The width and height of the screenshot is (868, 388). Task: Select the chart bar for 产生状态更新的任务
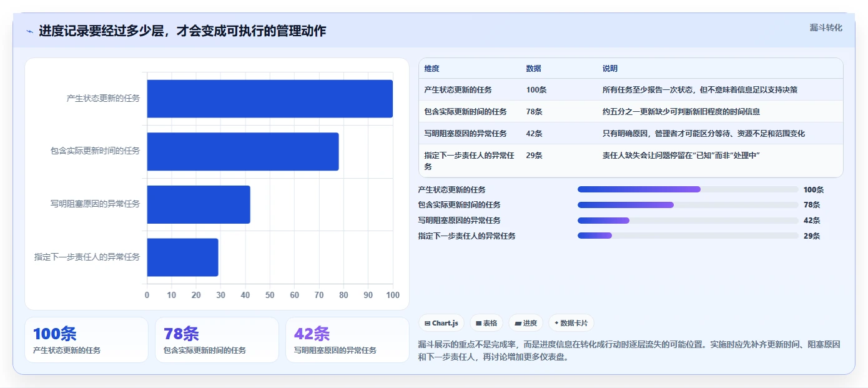tap(270, 99)
